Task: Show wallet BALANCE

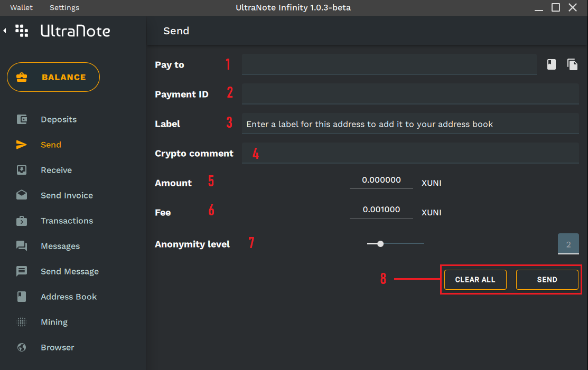Action: (x=53, y=77)
